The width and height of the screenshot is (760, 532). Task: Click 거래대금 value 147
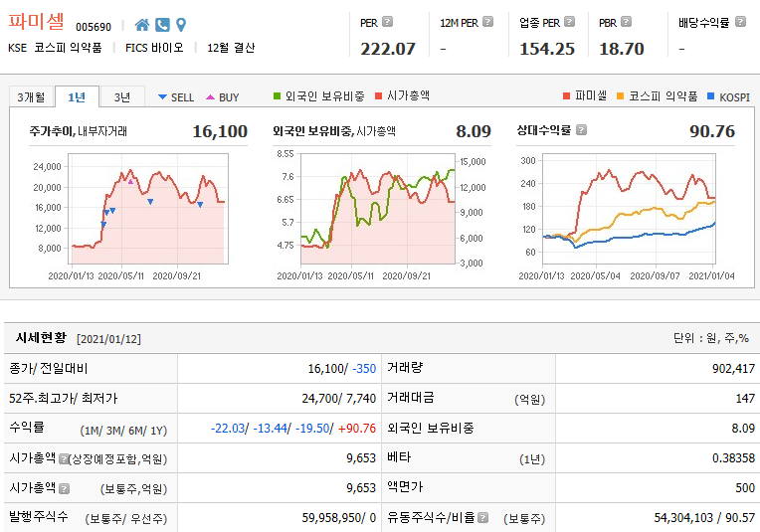pos(745,399)
